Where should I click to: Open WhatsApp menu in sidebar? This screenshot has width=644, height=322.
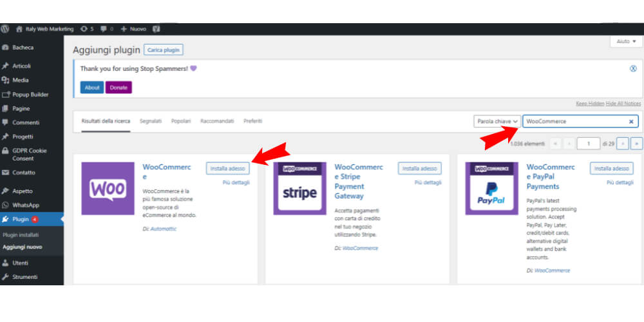[26, 205]
